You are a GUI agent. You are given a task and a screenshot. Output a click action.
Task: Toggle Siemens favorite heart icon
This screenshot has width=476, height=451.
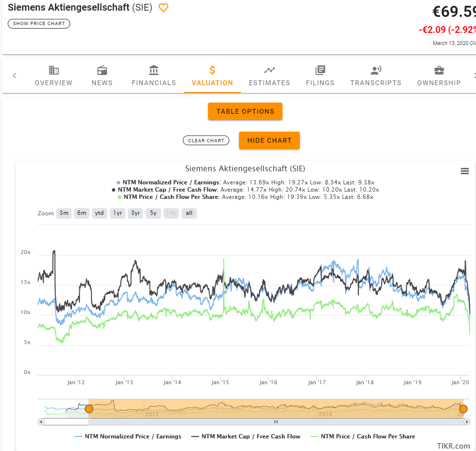coord(163,7)
